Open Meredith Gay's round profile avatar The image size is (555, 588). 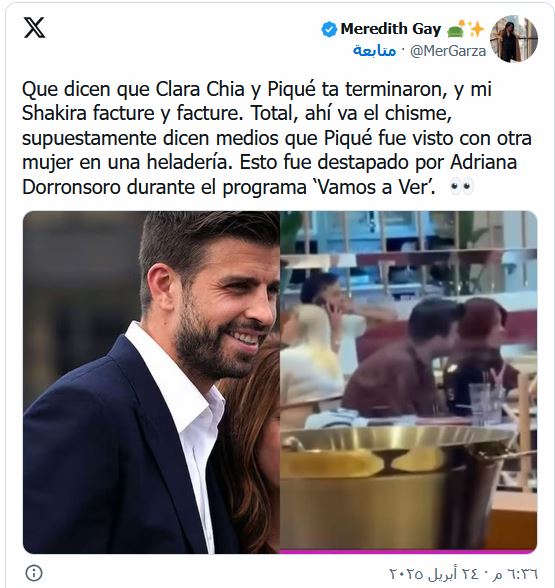(x=514, y=39)
